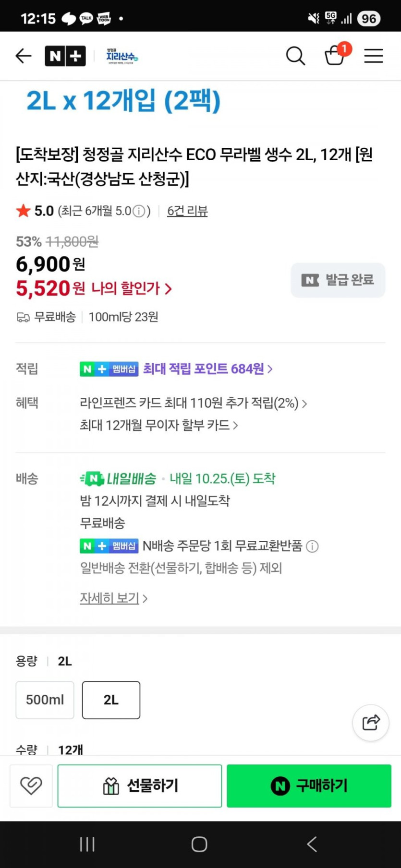Tap the search magnifier icon
Screen dimensions: 401x868
[295, 56]
